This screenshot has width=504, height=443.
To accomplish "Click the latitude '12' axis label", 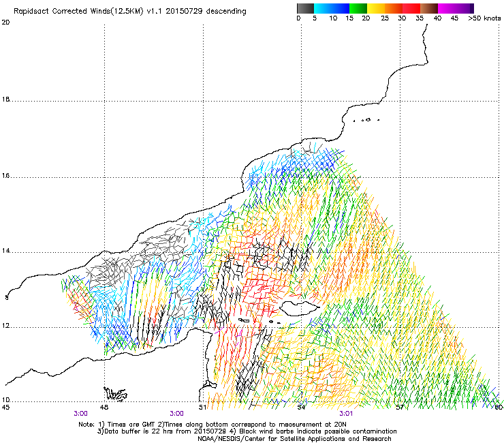I will [5, 326].
